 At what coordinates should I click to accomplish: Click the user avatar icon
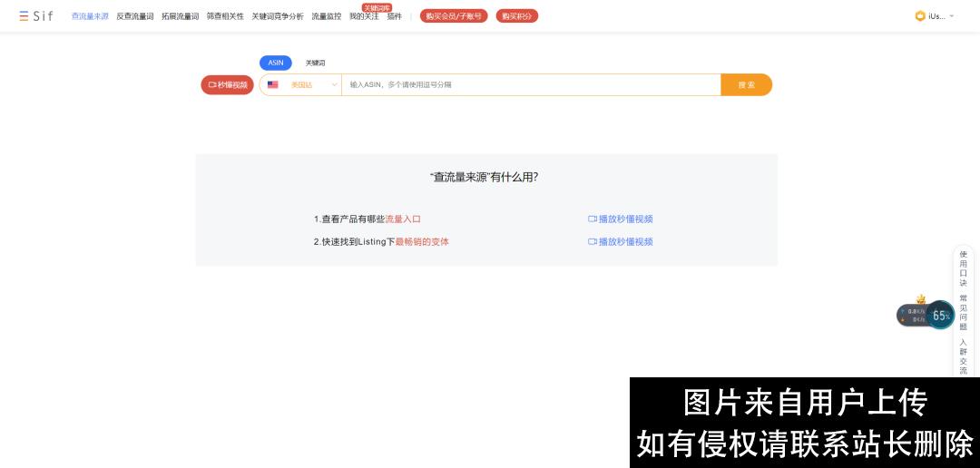(x=920, y=16)
